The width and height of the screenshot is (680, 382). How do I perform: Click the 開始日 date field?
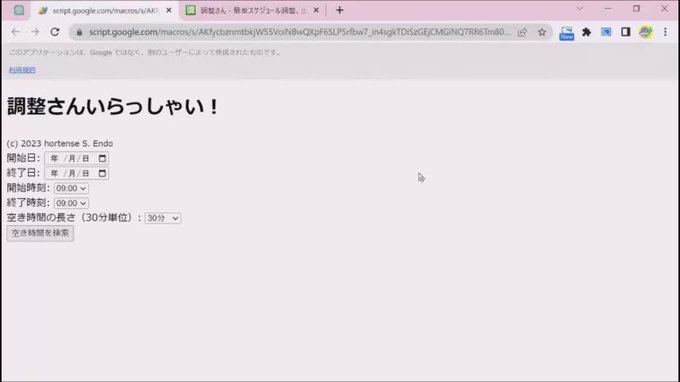click(x=76, y=158)
